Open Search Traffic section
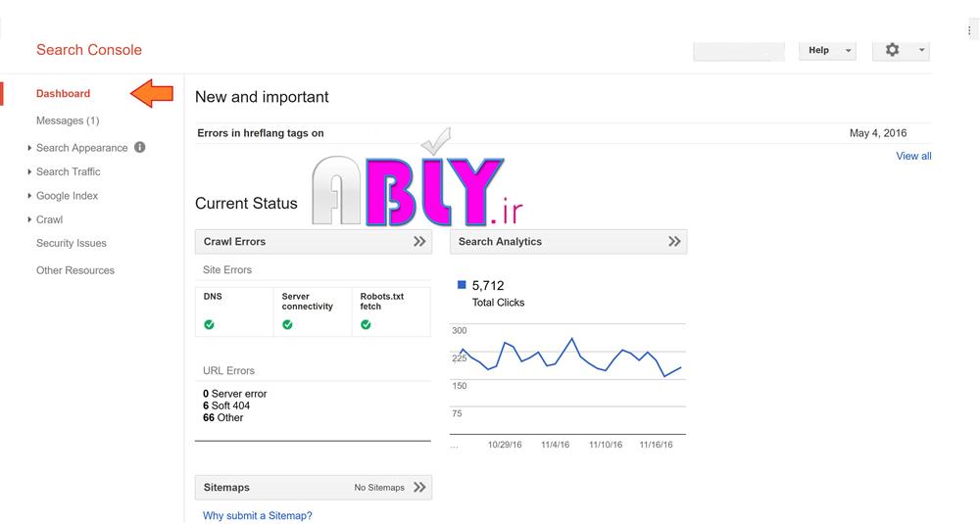980x524 pixels. (x=69, y=171)
